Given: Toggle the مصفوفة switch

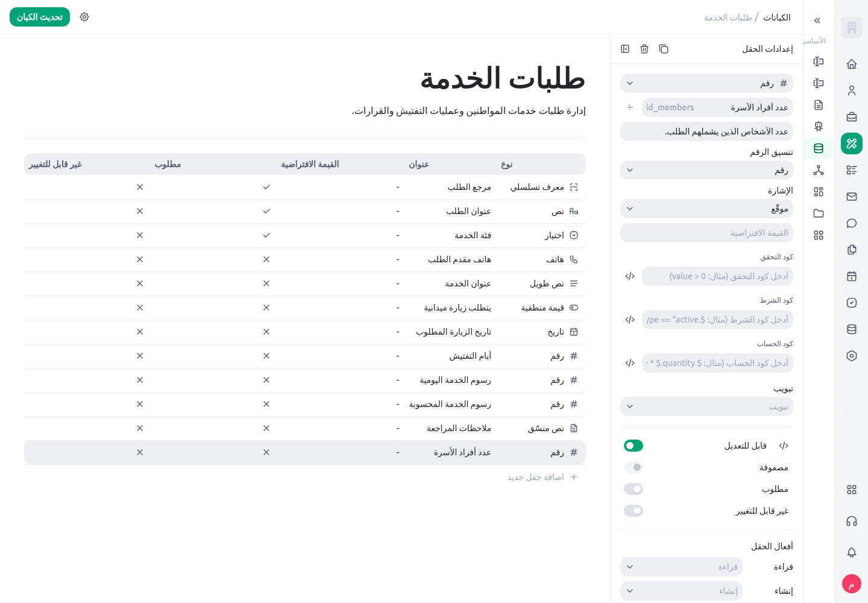Looking at the screenshot, I should [634, 467].
